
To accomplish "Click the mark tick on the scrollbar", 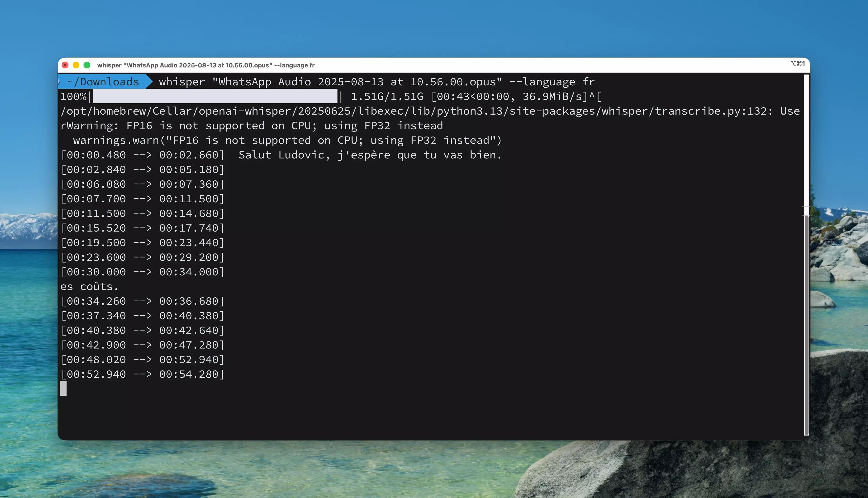I will click(x=806, y=207).
